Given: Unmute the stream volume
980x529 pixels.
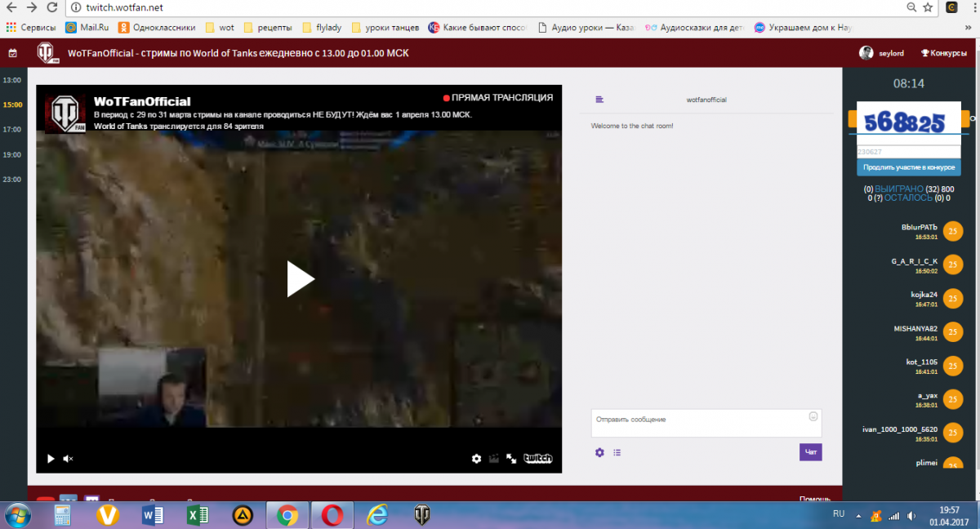Looking at the screenshot, I should tap(69, 459).
